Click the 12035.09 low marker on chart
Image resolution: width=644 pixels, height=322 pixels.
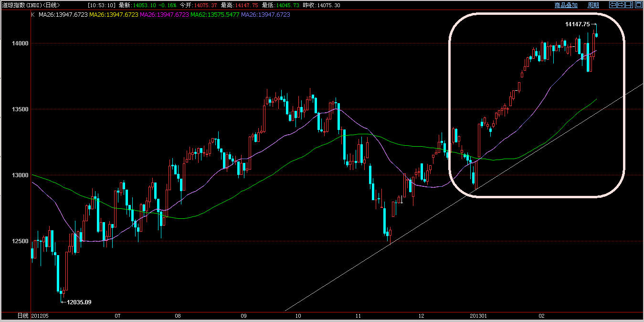point(79,302)
